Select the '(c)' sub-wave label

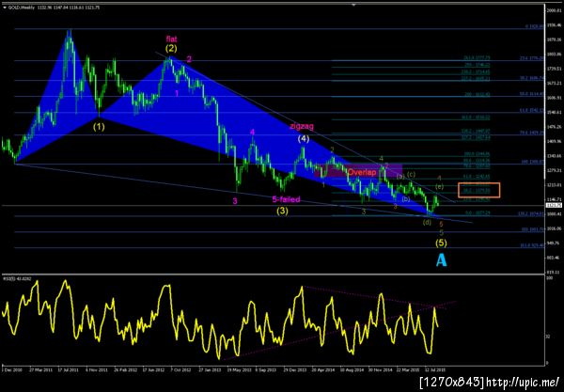412,175
